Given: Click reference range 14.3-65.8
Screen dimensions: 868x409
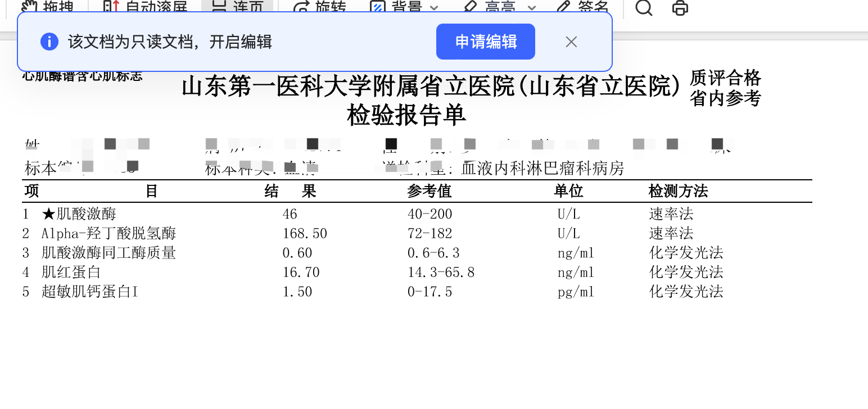Looking at the screenshot, I should click(x=441, y=272).
